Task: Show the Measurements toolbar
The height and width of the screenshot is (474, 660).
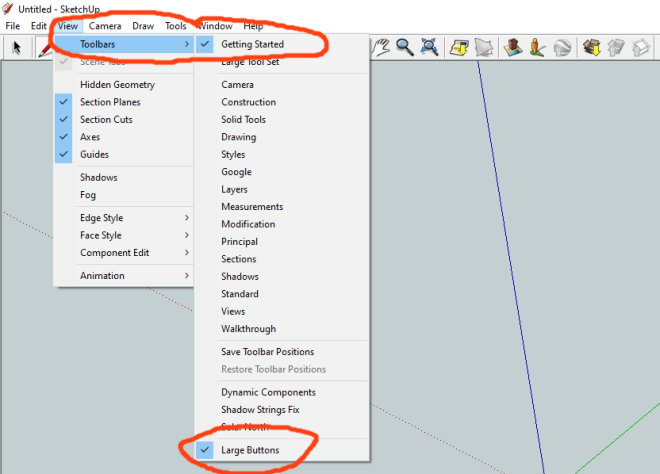Action: 282,207
